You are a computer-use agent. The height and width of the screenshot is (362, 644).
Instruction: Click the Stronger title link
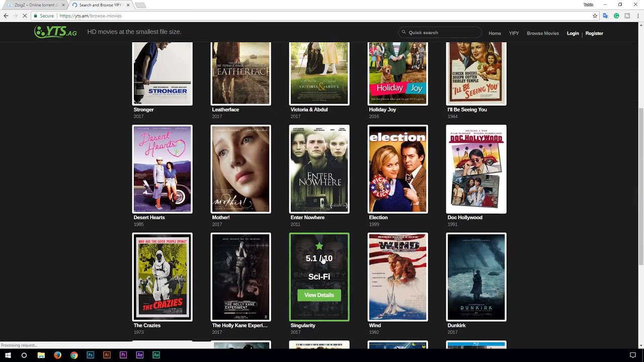[x=143, y=110]
